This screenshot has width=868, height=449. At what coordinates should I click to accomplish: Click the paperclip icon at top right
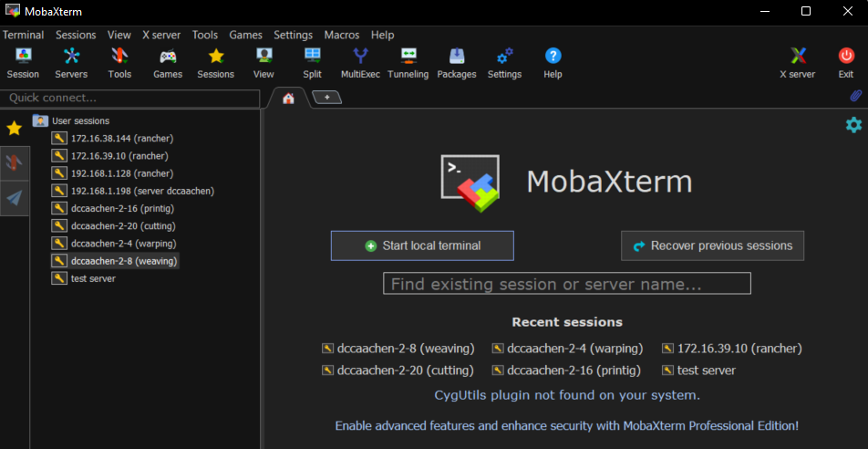855,96
